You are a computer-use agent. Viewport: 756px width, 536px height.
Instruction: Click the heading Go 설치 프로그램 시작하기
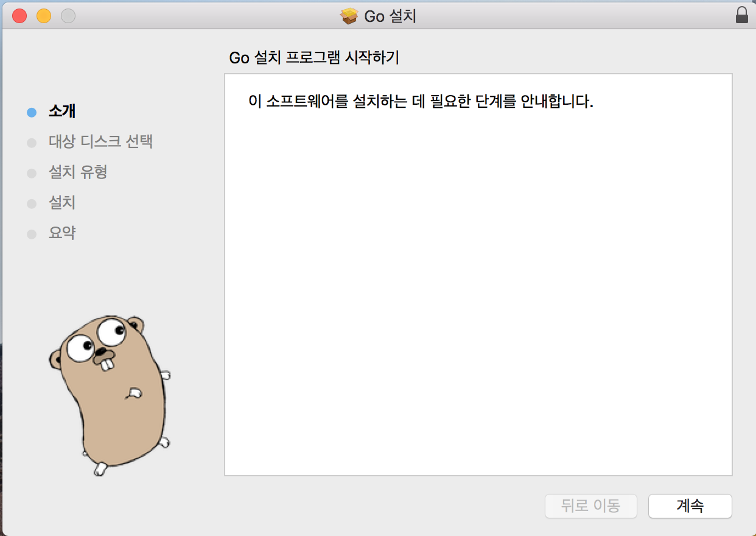(x=314, y=58)
